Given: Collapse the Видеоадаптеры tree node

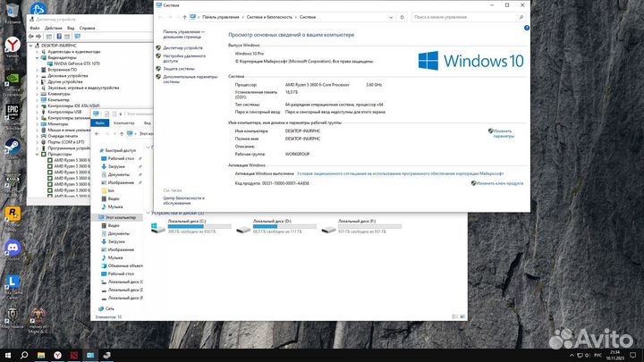Looking at the screenshot, I should click(x=37, y=58).
